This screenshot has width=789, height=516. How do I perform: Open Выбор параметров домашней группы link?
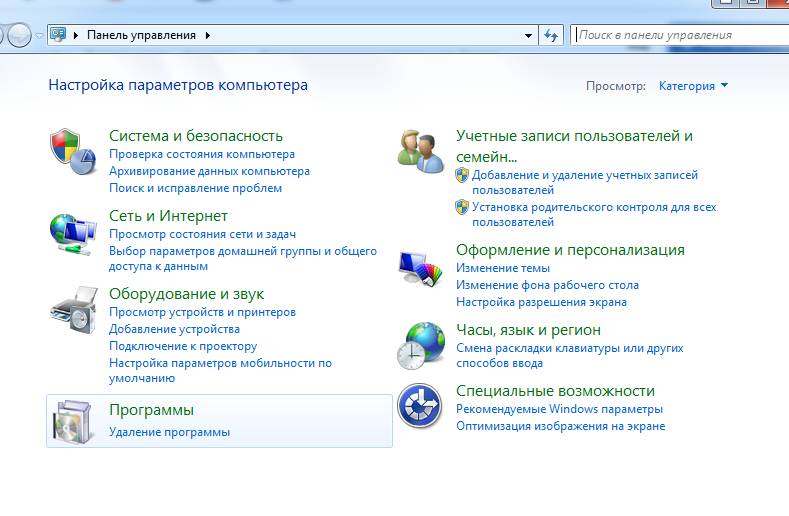tap(243, 258)
